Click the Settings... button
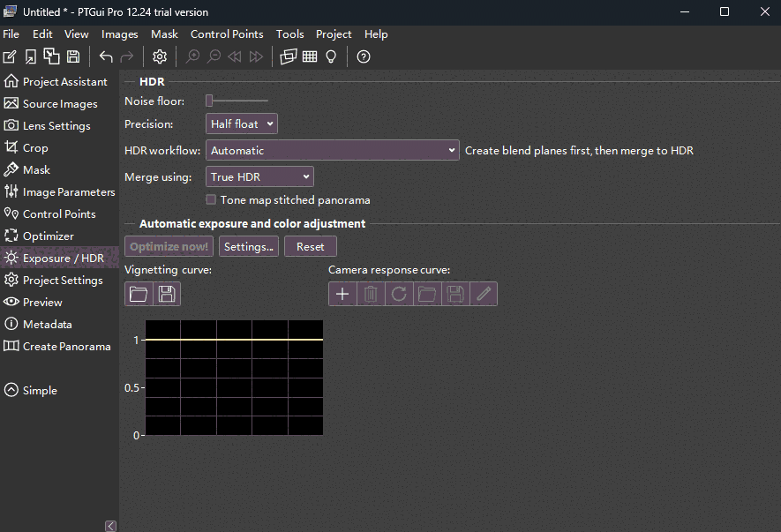 click(x=248, y=247)
